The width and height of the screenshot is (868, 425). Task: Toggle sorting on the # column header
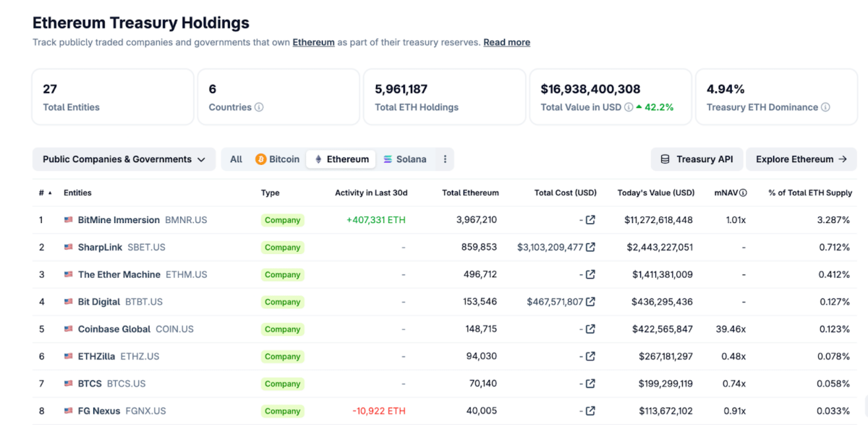42,193
